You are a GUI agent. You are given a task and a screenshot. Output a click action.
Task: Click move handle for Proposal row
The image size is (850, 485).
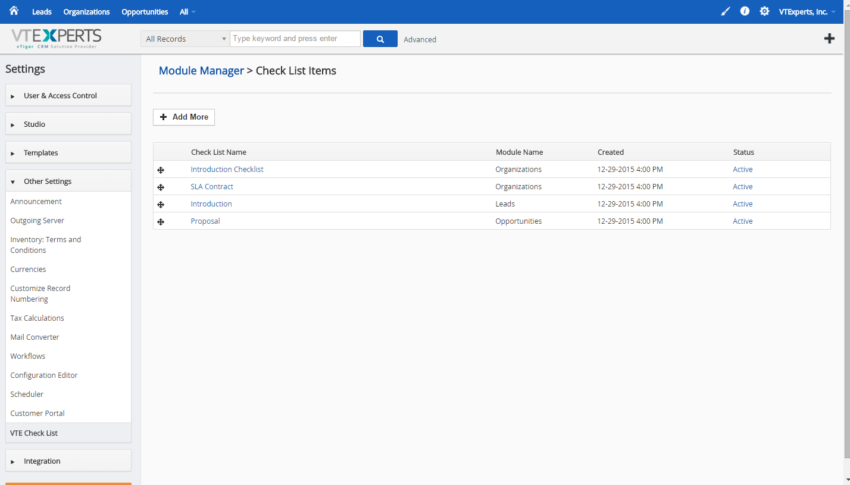[x=161, y=222]
